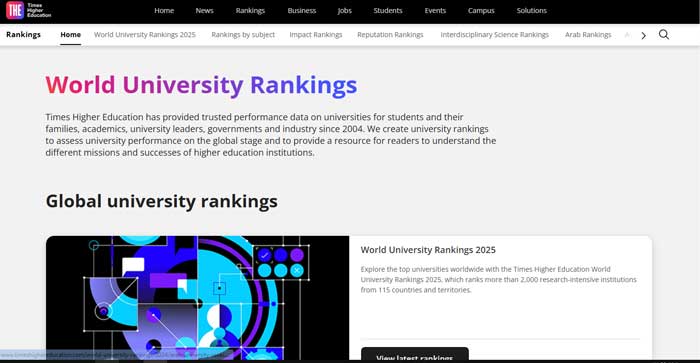700x363 pixels.
Task: Open the News top menu item
Action: point(204,10)
